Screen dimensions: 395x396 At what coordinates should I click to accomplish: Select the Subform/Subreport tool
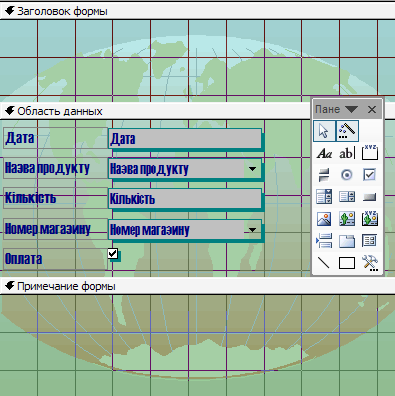coord(370,241)
